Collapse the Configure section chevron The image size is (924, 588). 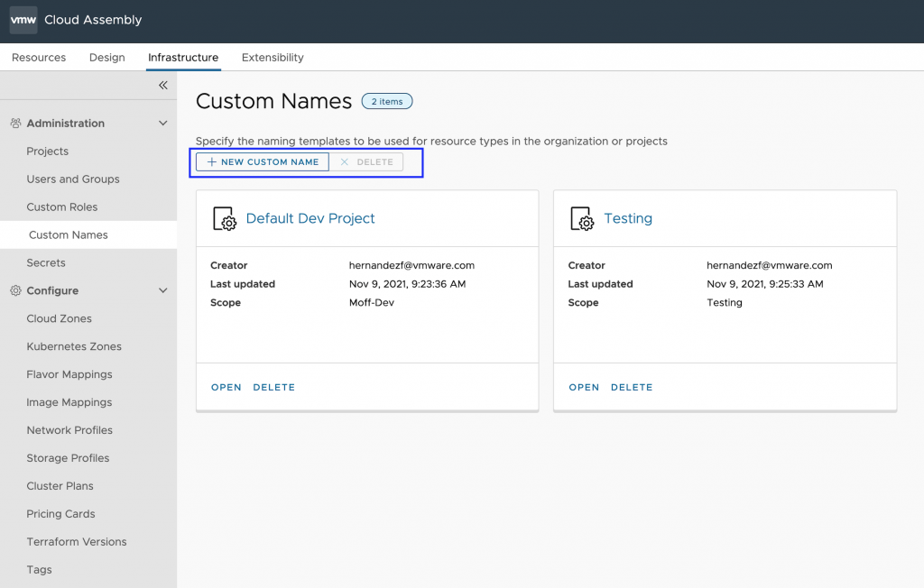163,291
